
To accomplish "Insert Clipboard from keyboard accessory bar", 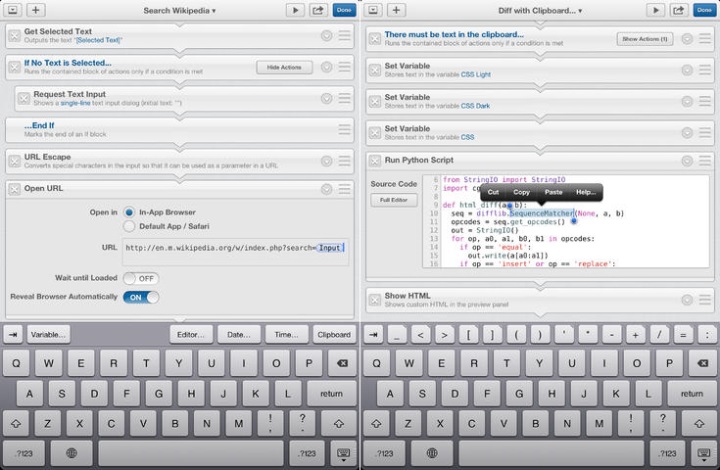I will pyautogui.click(x=334, y=335).
